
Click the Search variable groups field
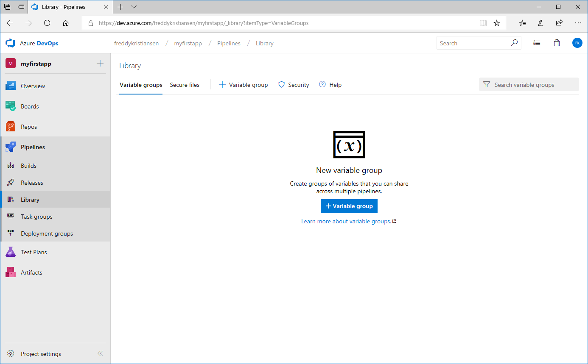click(529, 85)
